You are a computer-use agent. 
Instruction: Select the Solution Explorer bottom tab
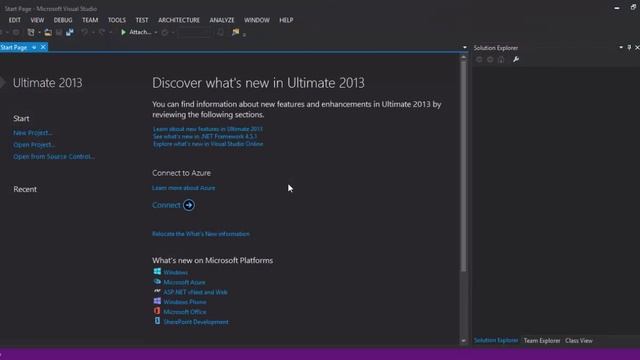click(496, 340)
